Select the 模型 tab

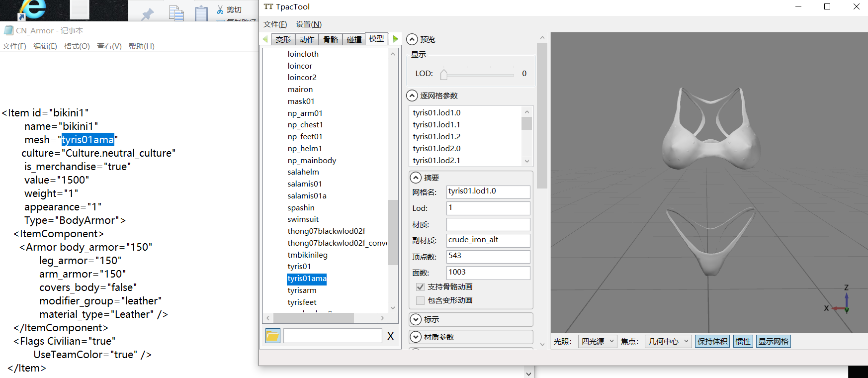click(376, 38)
